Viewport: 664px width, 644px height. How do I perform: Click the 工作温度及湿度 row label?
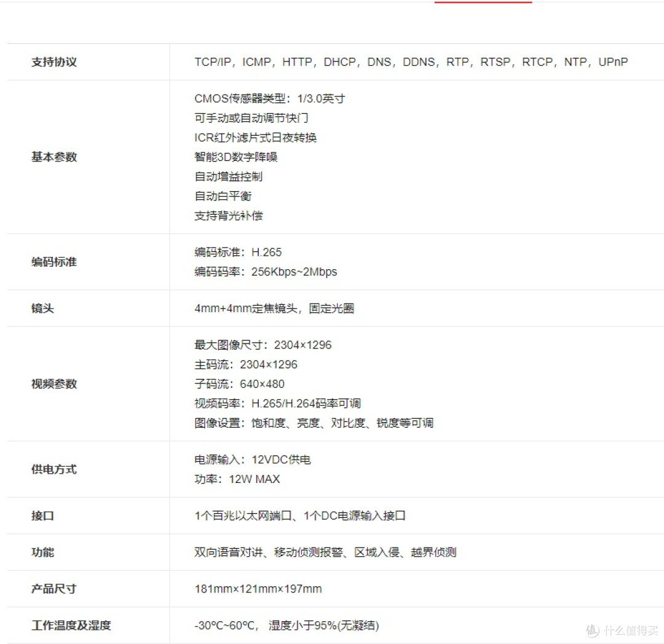point(71,625)
